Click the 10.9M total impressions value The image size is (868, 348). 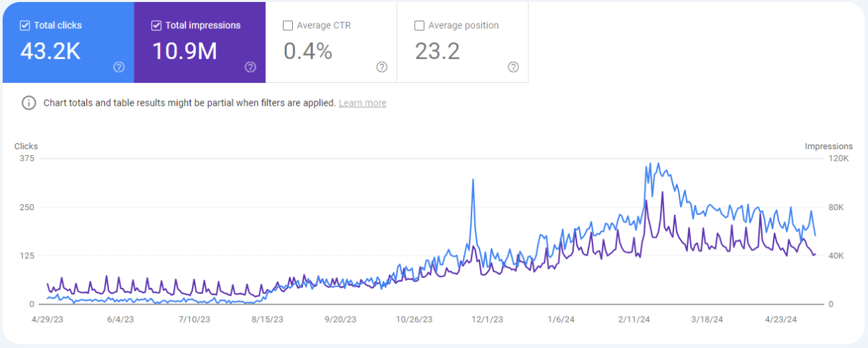point(185,51)
